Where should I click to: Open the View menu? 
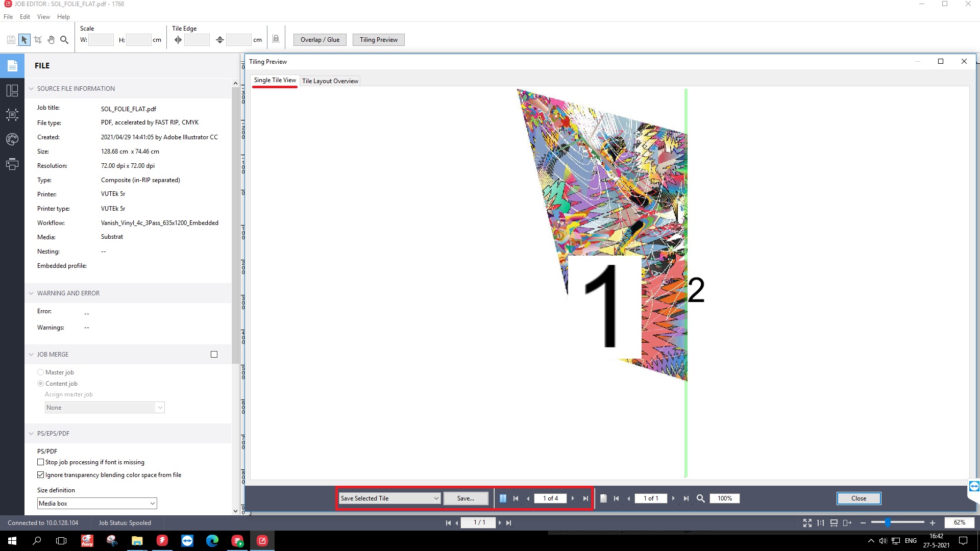[43, 17]
